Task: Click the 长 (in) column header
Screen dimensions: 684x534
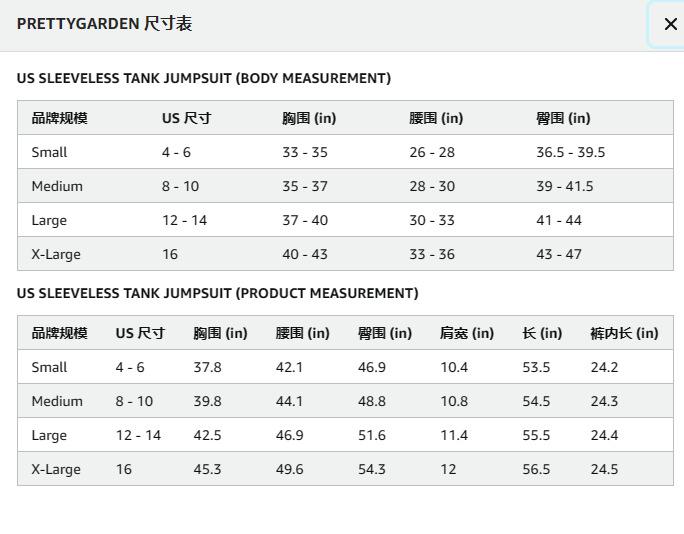Action: point(542,333)
